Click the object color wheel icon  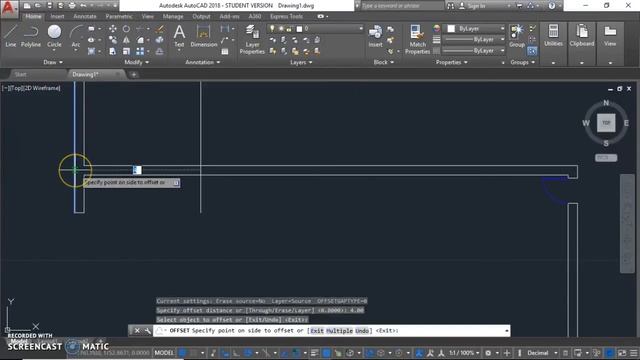(437, 29)
